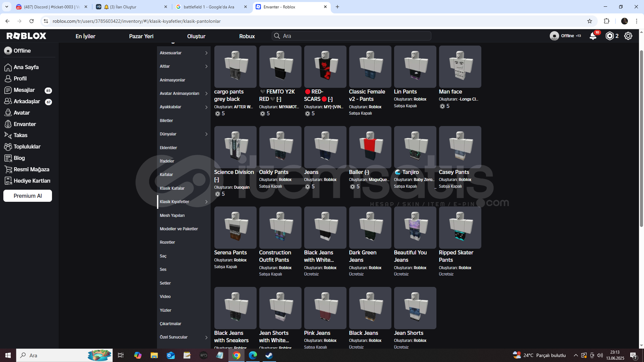Click the Avatar sidebar icon
Viewport: 644px width, 362px height.
pos(8,113)
